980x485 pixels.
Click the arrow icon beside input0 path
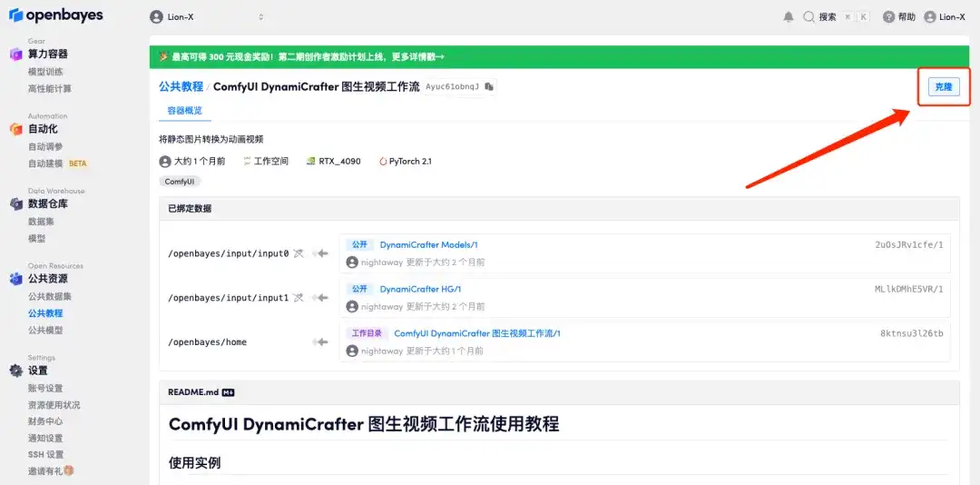[x=320, y=253]
